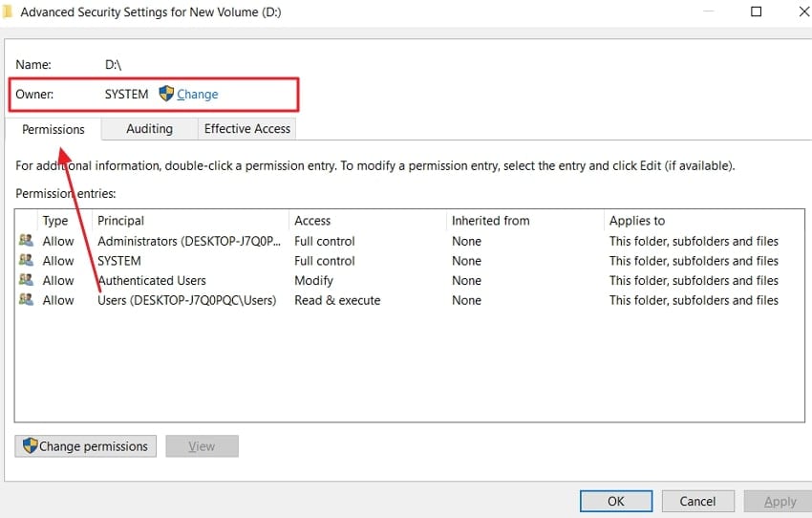
Task: Maximize the Advanced Security Settings window
Action: click(757, 12)
